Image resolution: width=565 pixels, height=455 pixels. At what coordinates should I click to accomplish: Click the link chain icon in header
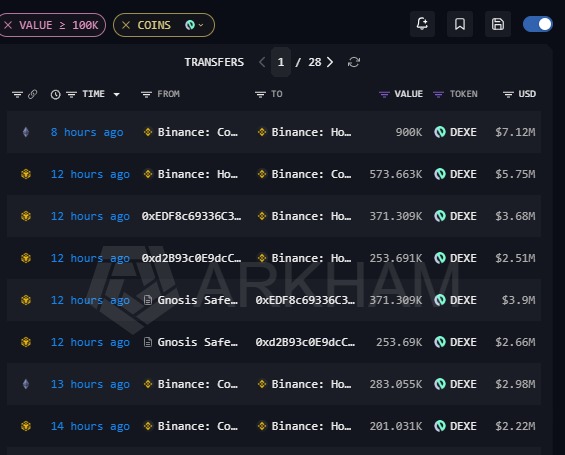32,94
